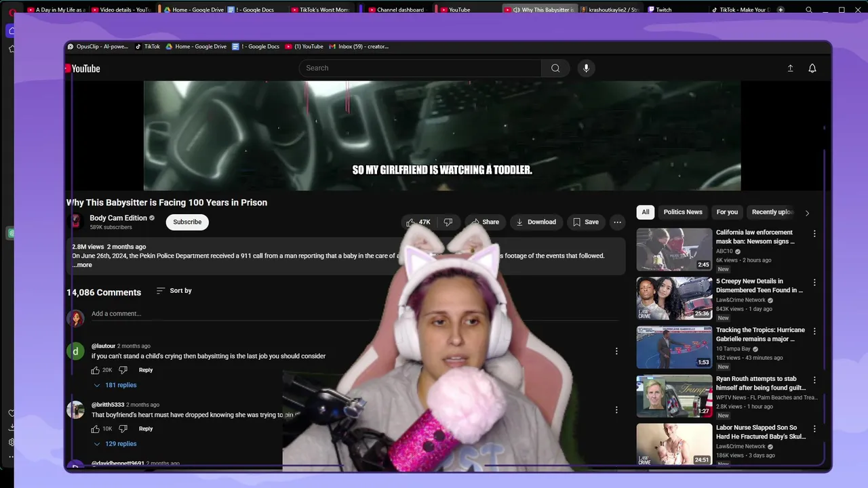This screenshot has width=868, height=488.
Task: Activate voice search microphone icon
Action: tap(587, 68)
